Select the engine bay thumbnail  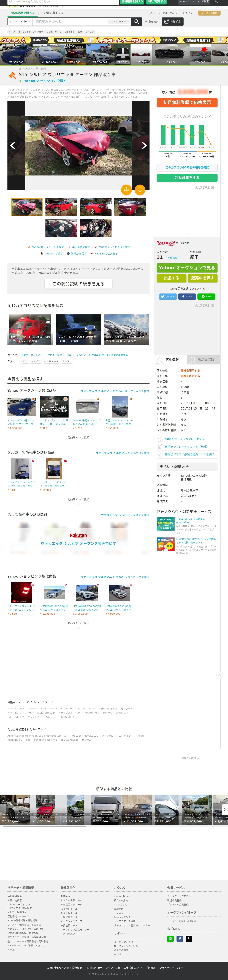coord(96,228)
